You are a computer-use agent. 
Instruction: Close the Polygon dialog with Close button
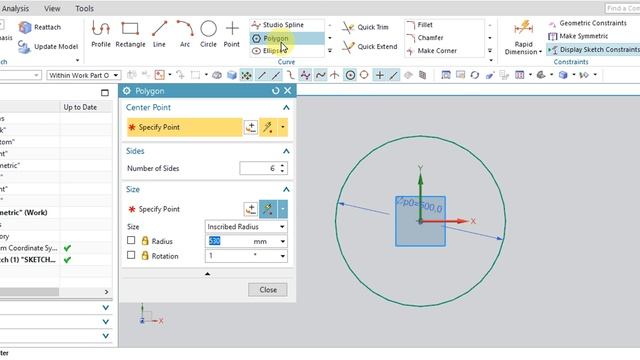tap(268, 290)
